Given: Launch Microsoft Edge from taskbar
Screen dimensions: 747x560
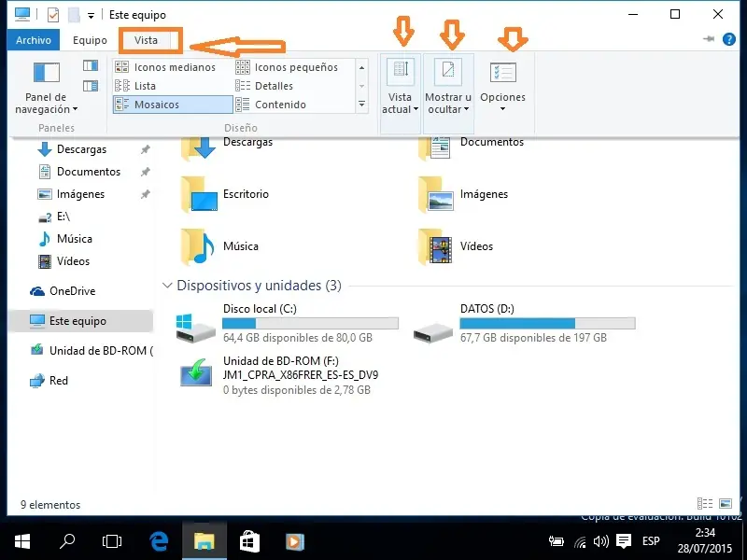Looking at the screenshot, I should (159, 541).
